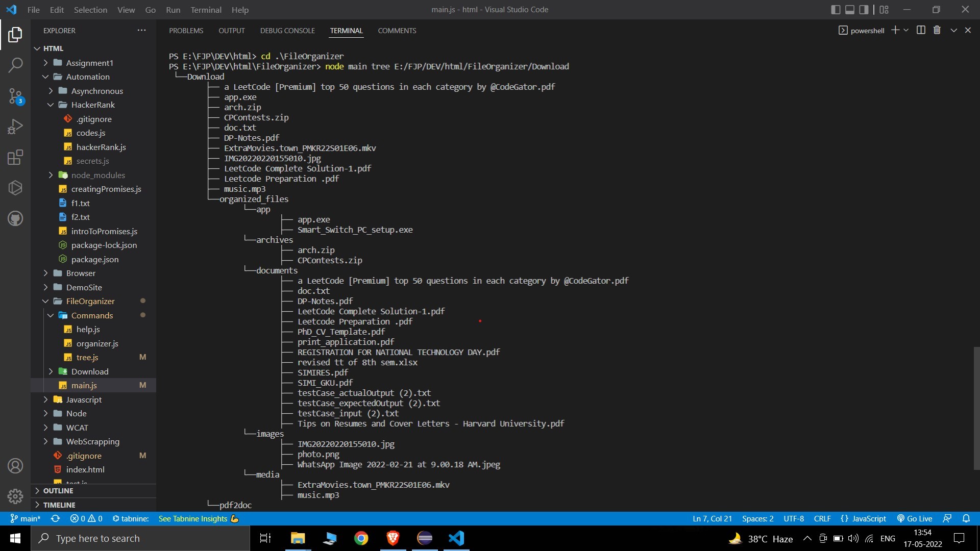Toggle bottom panel visibility in title bar

point(850,9)
